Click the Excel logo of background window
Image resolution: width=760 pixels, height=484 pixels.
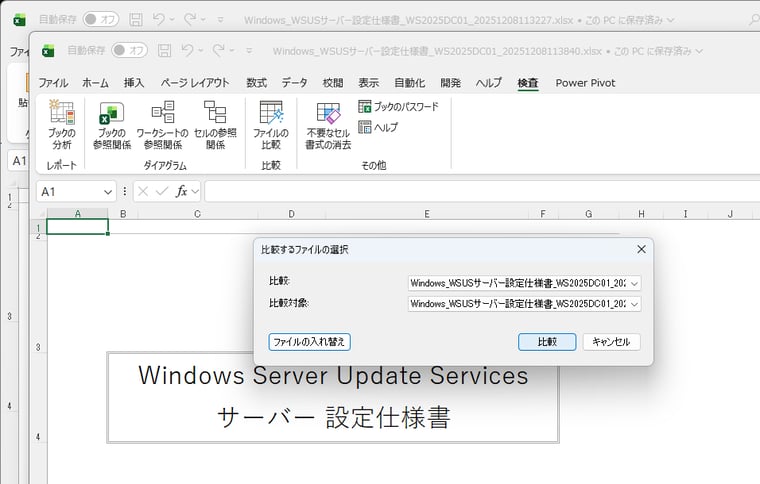coord(19,20)
